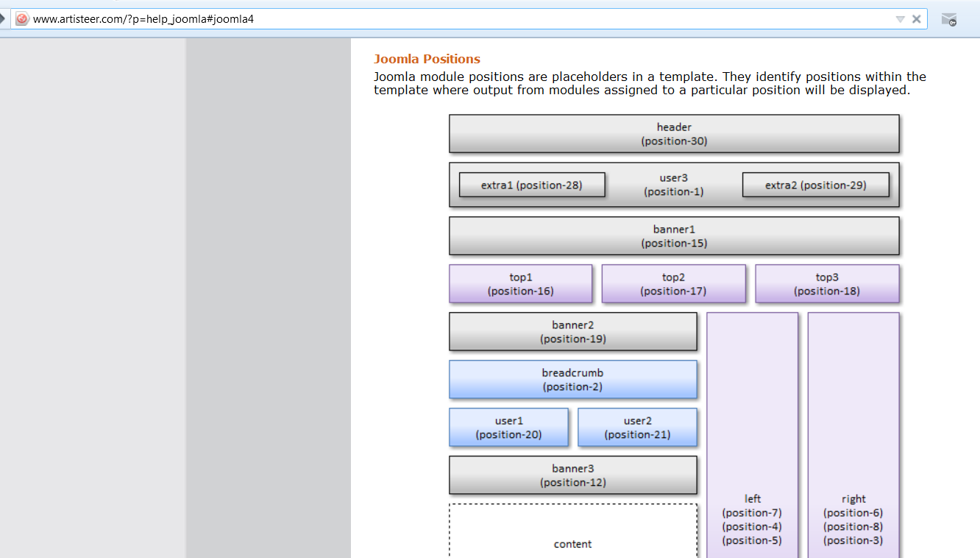Click the paragraph describing Joomla module positions

pyautogui.click(x=650, y=83)
